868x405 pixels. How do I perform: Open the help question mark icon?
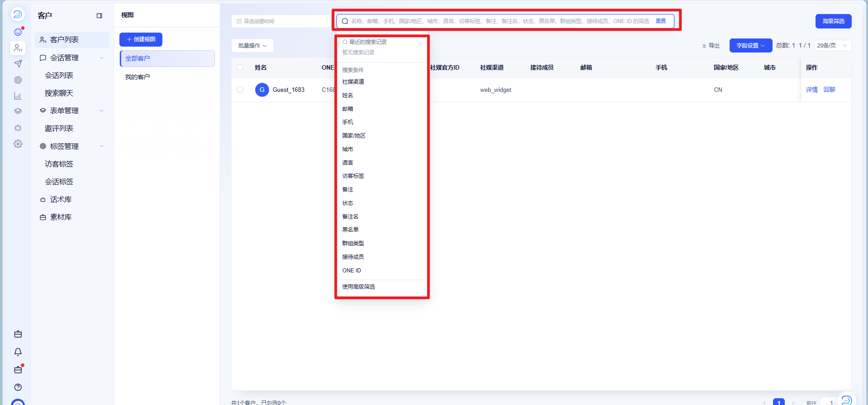(x=18, y=387)
